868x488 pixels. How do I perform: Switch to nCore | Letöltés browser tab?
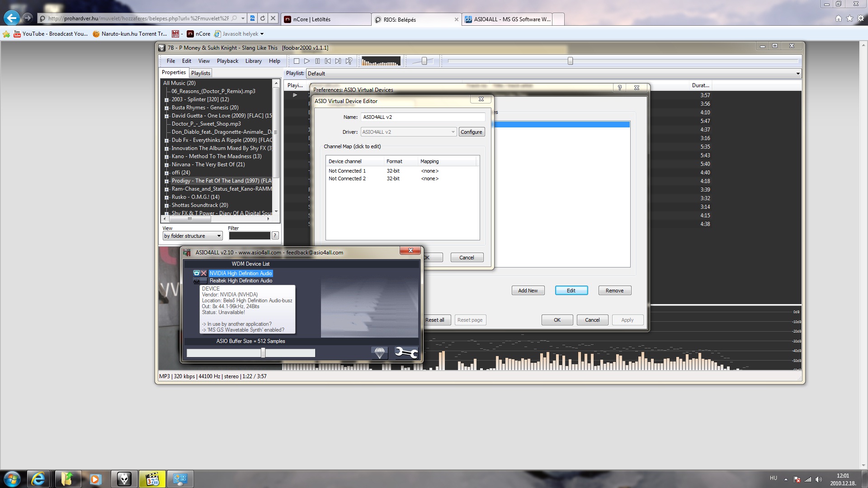coord(325,19)
